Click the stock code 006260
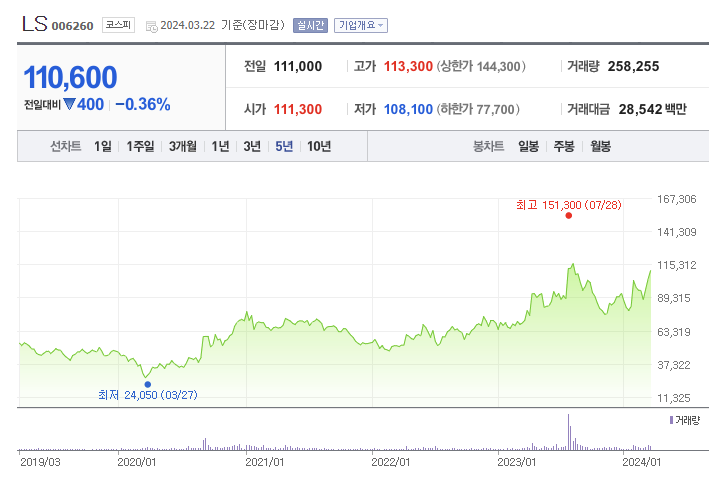This screenshot has width=709, height=477. [x=72, y=26]
